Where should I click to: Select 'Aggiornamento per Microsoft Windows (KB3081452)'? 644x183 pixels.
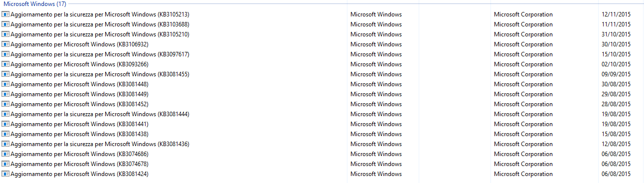point(79,104)
